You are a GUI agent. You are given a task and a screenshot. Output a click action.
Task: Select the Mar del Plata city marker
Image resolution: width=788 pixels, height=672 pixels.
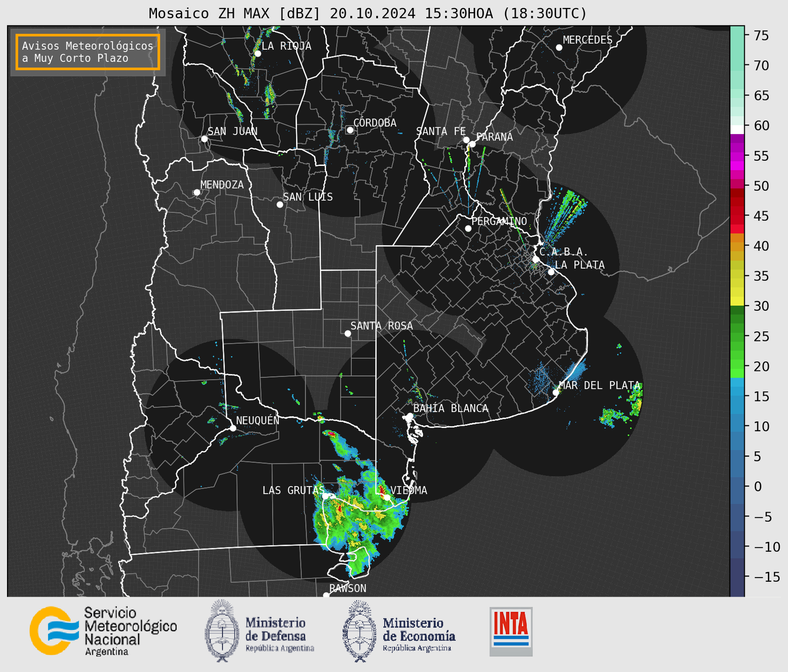pos(556,393)
